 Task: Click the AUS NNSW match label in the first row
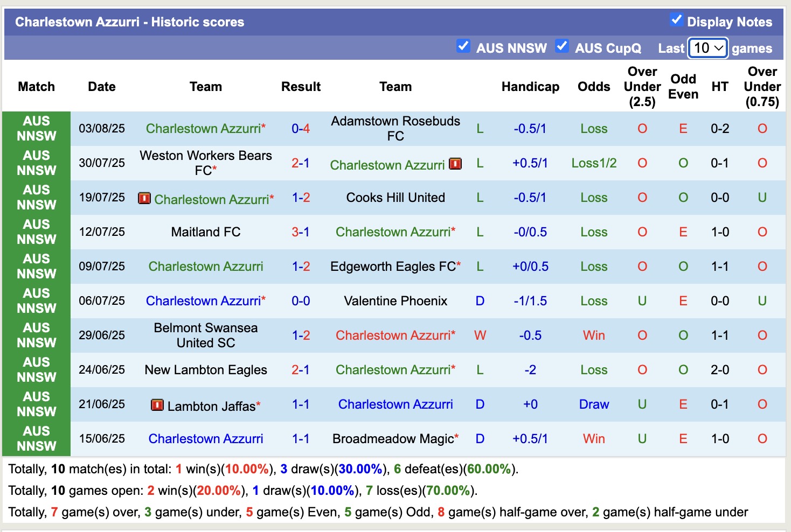coord(36,129)
